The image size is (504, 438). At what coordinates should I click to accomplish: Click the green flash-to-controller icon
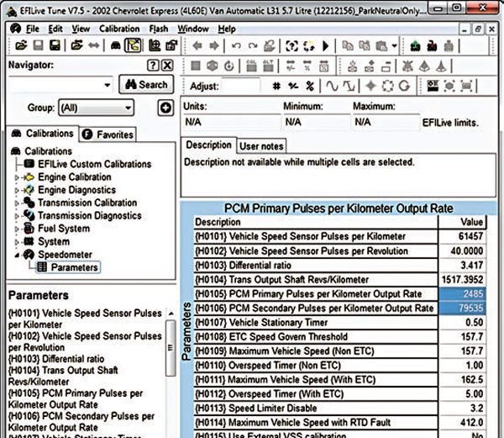415,46
